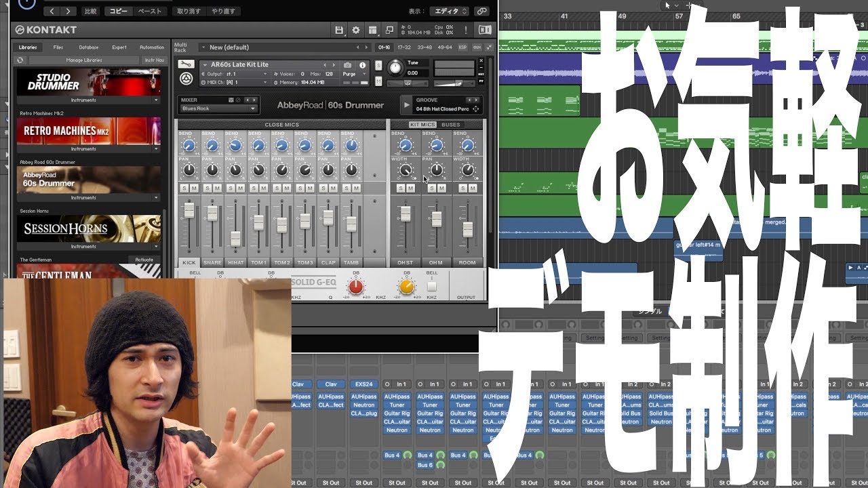Image resolution: width=868 pixels, height=488 pixels.
Task: Select the KICK channel label
Action: (x=189, y=262)
